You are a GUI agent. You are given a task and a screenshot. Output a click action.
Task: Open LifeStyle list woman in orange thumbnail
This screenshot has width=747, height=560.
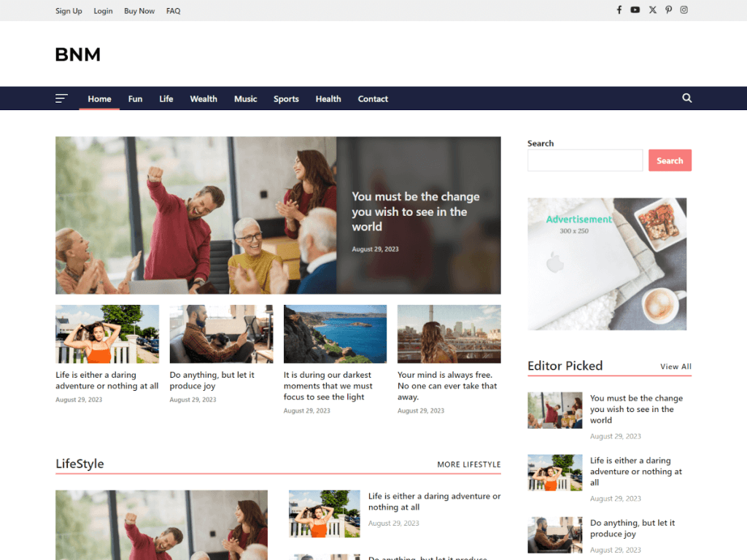325,514
